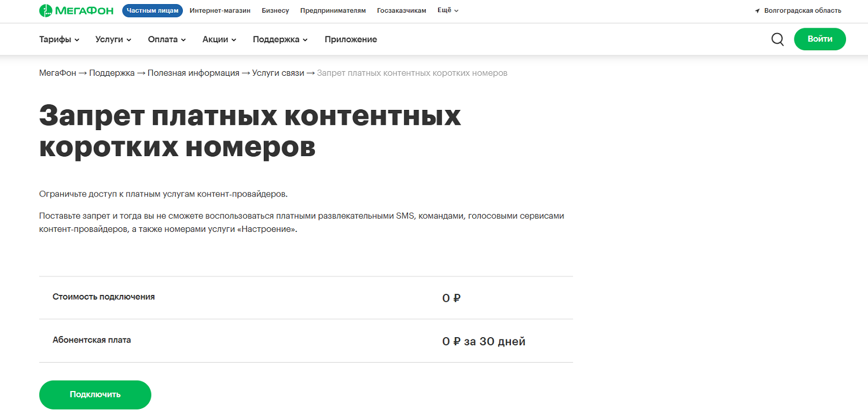Go to МегаФон breadcrumb link
The height and width of the screenshot is (417, 868).
click(x=57, y=73)
